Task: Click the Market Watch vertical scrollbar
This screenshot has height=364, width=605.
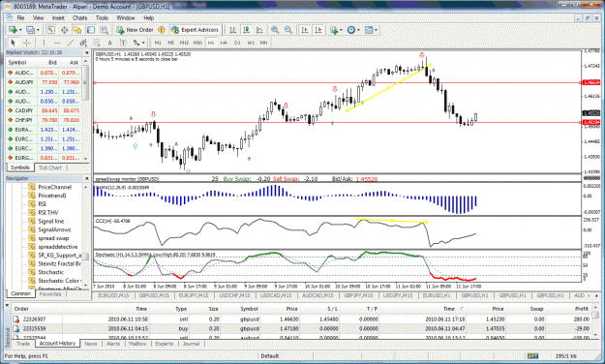Action: coord(85,109)
